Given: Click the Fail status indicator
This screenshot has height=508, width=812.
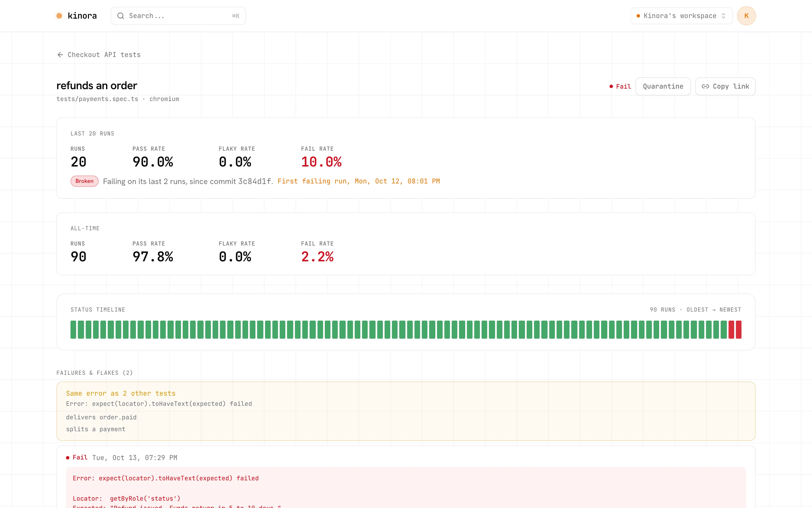Looking at the screenshot, I should click(620, 86).
